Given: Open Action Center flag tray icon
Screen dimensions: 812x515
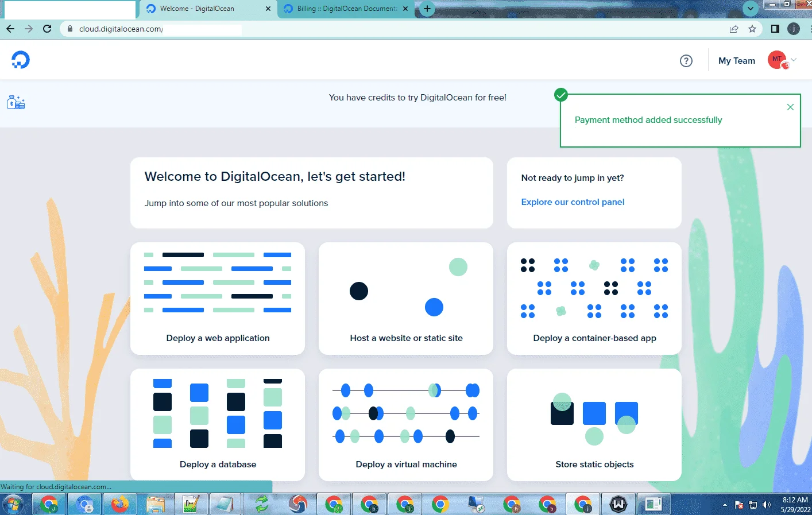Looking at the screenshot, I should [x=739, y=505].
